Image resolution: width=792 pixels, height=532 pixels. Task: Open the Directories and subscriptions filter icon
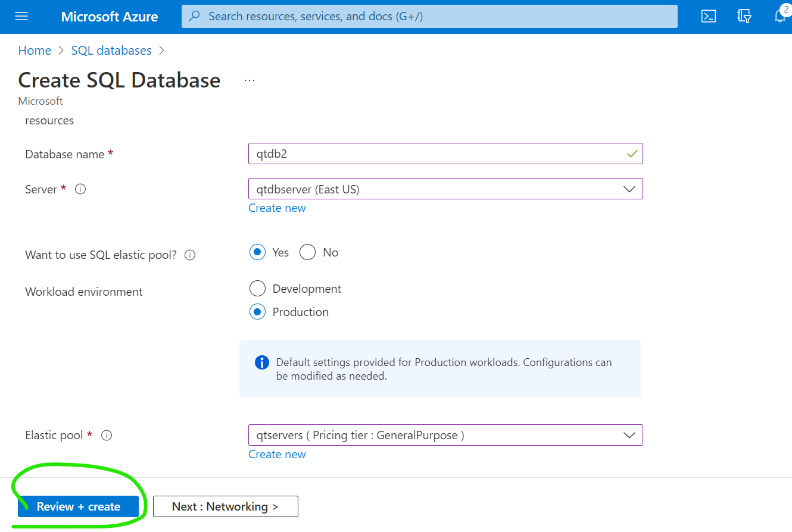(744, 16)
